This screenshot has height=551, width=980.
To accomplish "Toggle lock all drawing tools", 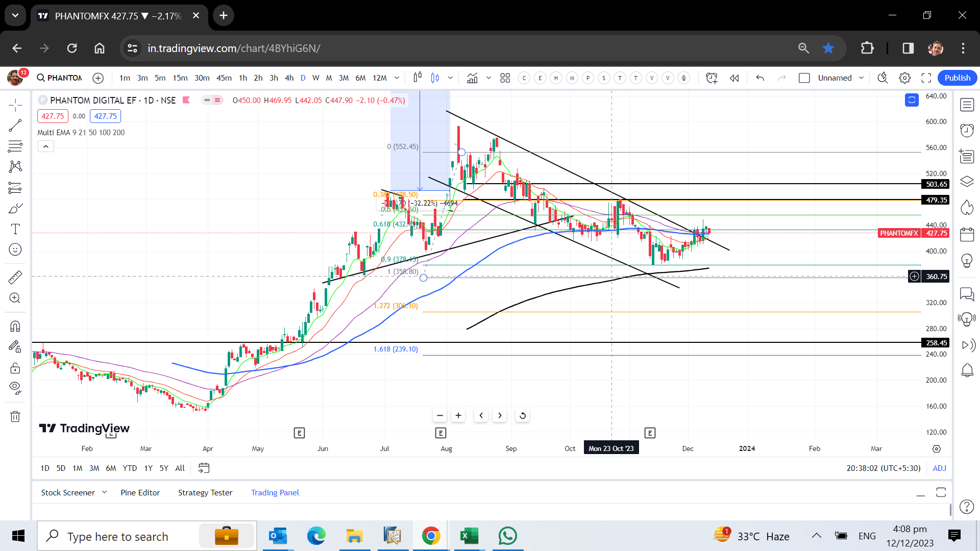I will click(15, 368).
